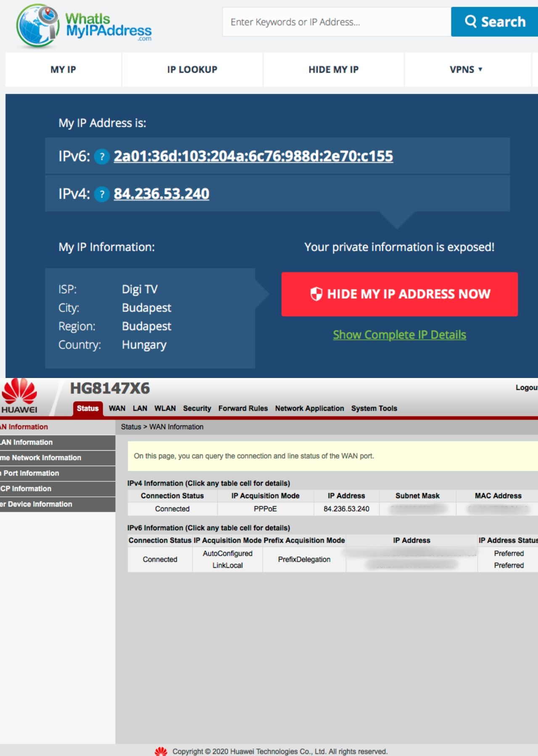The width and height of the screenshot is (538, 756).
Task: Open the System Tools tab
Action: (374, 408)
